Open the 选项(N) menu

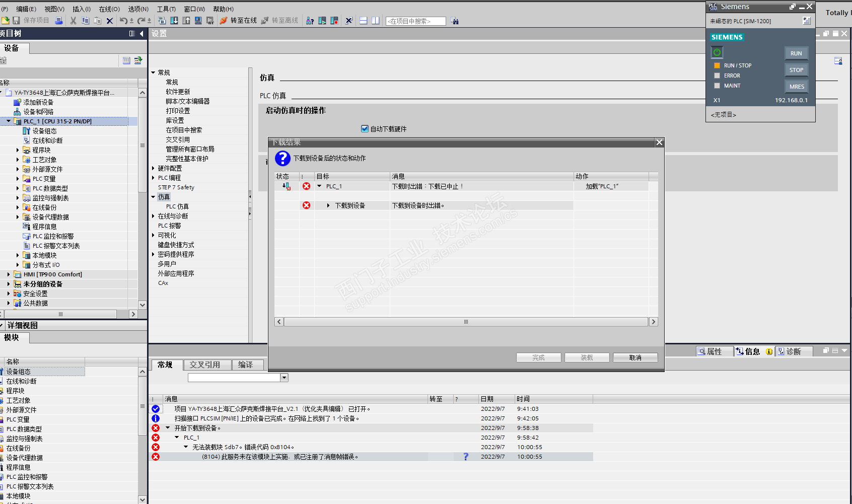click(x=138, y=9)
